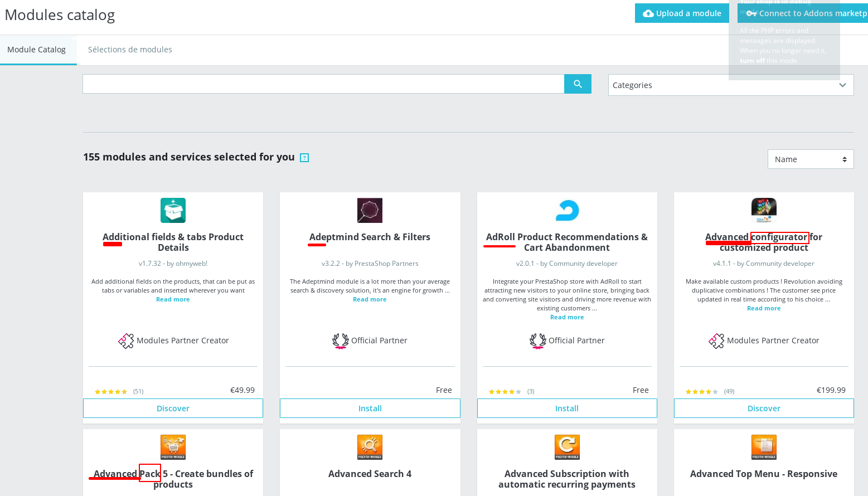Click the Advanced Search 4 module icon
The height and width of the screenshot is (496, 868).
pos(370,447)
